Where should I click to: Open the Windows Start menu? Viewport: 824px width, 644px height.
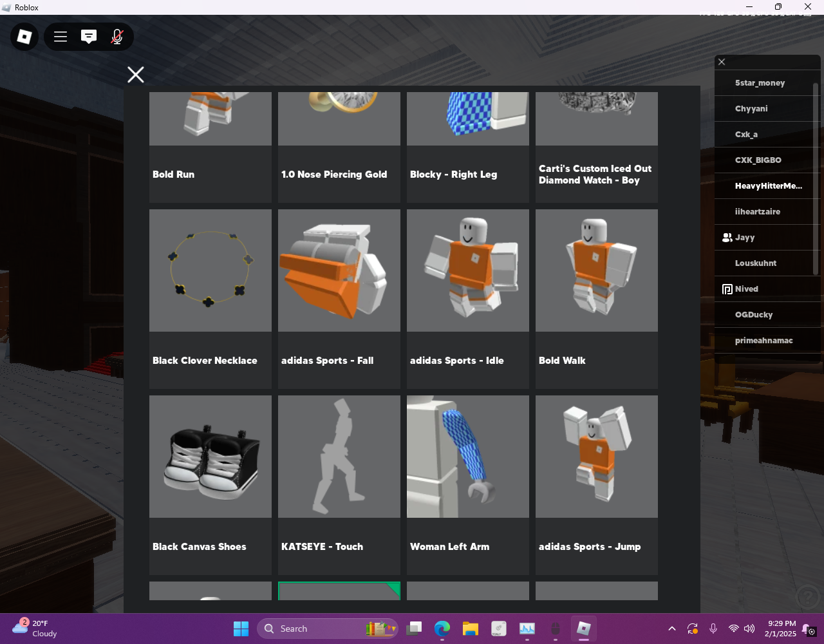click(241, 629)
